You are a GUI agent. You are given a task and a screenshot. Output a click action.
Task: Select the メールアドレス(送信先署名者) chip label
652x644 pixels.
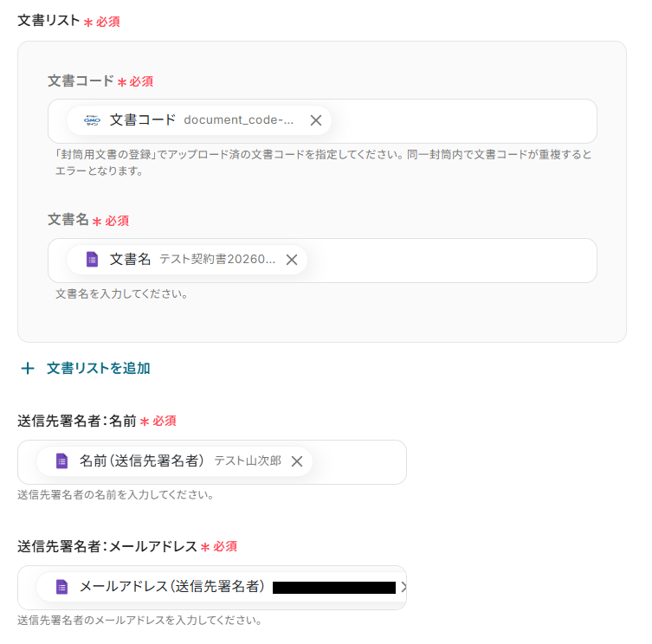tap(172, 587)
